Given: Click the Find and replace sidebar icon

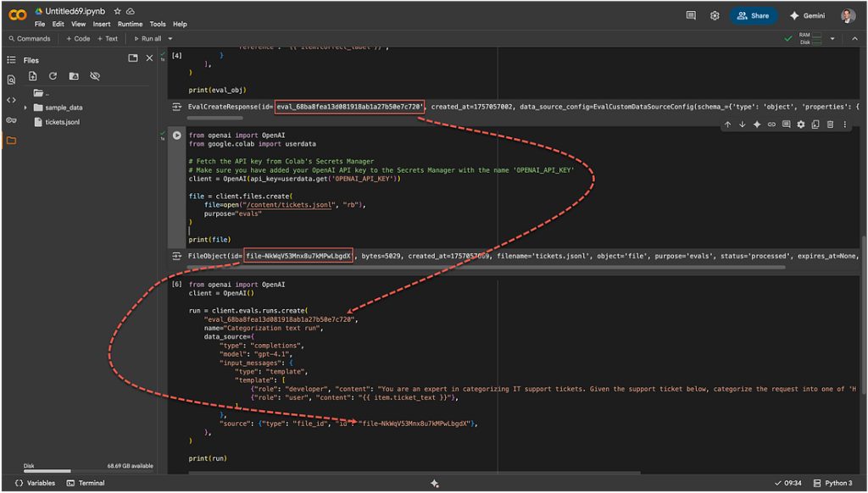Looking at the screenshot, I should pyautogui.click(x=11, y=80).
